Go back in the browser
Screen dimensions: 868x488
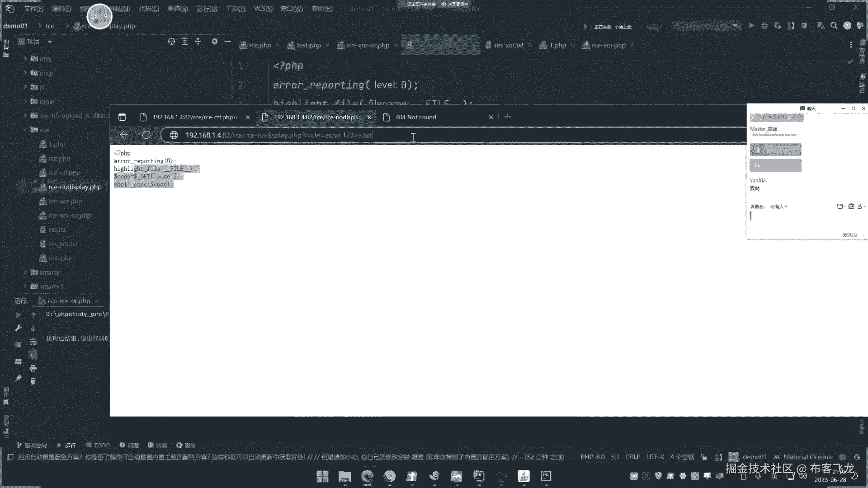(124, 135)
